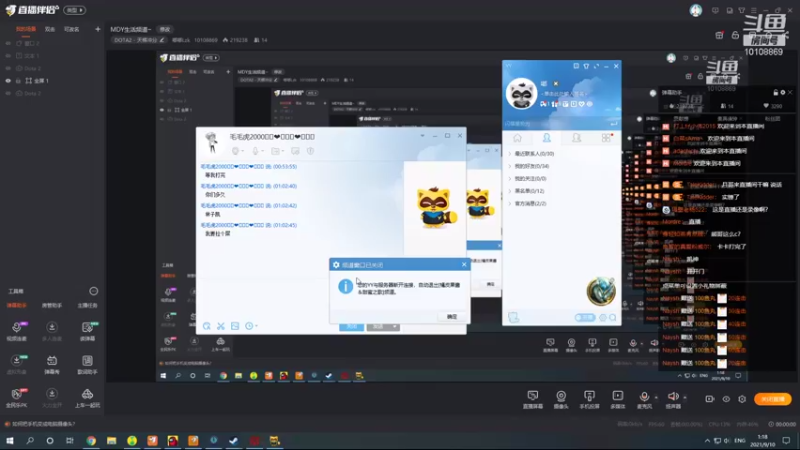Screen dimensions: 800x450
Task: Select the red active scene tab
Action: click(26, 29)
